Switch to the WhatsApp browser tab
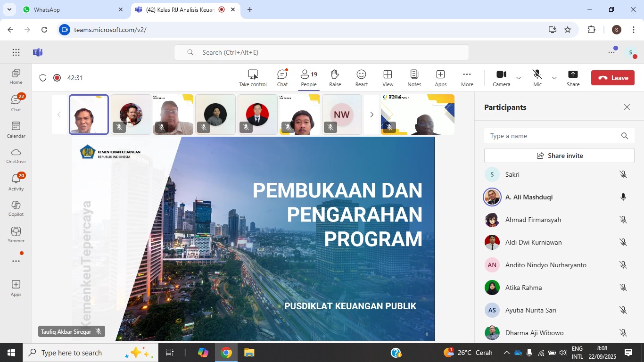This screenshot has height=362, width=644. point(72,9)
